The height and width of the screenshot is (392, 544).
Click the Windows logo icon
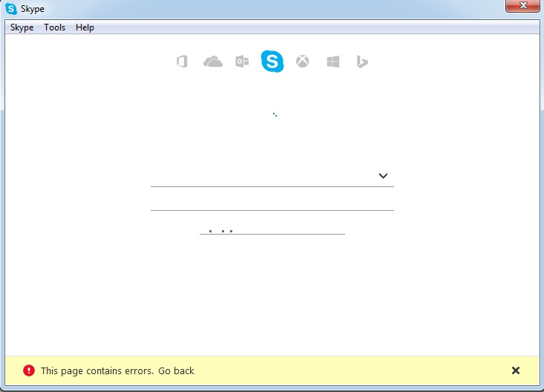[x=333, y=62]
